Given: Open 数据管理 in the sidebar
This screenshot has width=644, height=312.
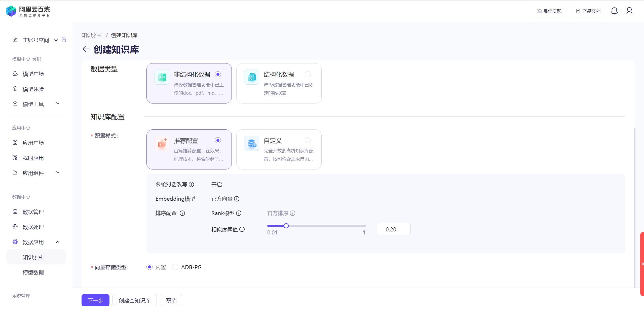Looking at the screenshot, I should coord(33,212).
